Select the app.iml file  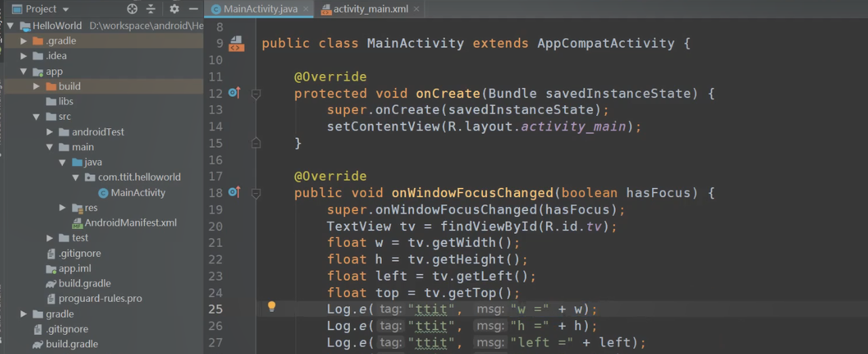(x=75, y=269)
